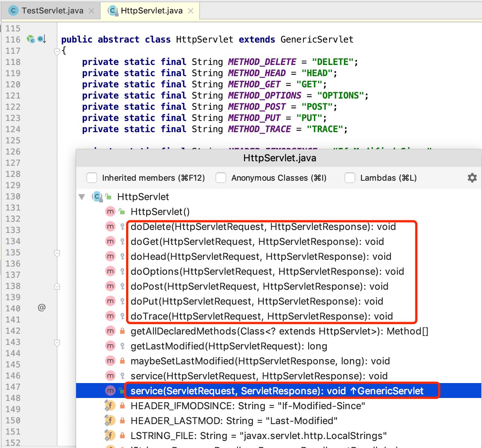Image resolution: width=482 pixels, height=448 pixels.
Task: Click the gear icon in the structure popup
Action: 472,178
